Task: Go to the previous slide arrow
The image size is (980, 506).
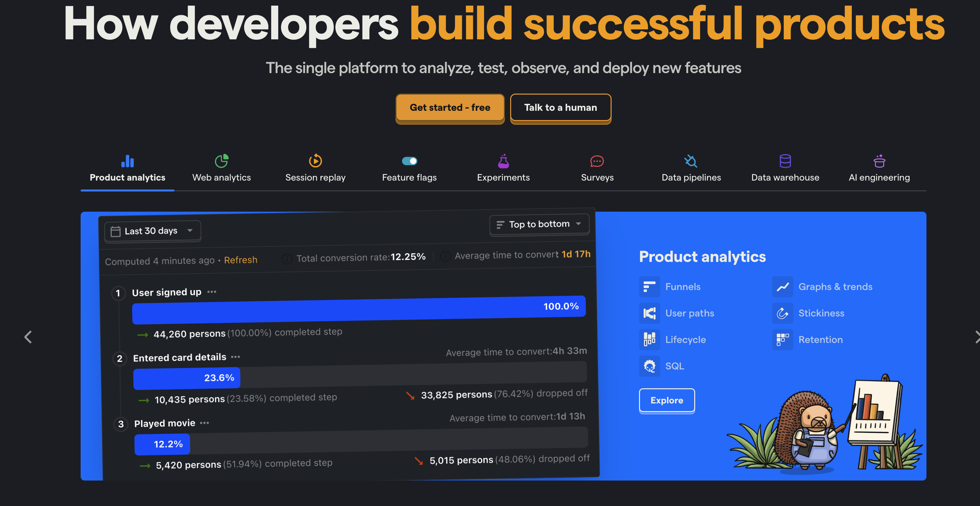Action: 28,337
